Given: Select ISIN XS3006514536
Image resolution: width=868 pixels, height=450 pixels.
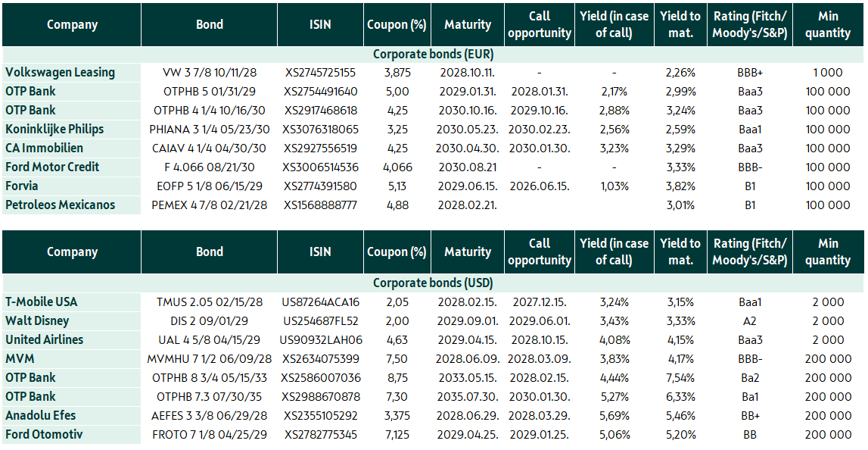Looking at the screenshot, I should click(x=321, y=167).
